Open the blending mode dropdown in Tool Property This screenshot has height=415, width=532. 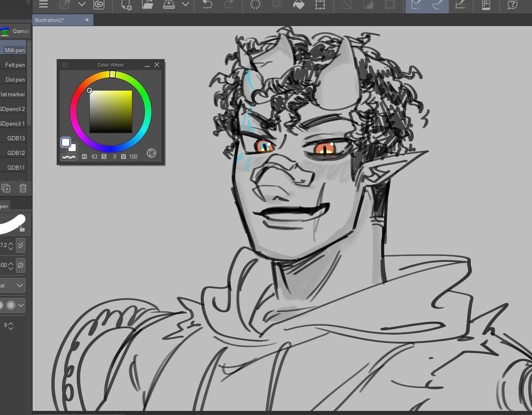point(13,285)
